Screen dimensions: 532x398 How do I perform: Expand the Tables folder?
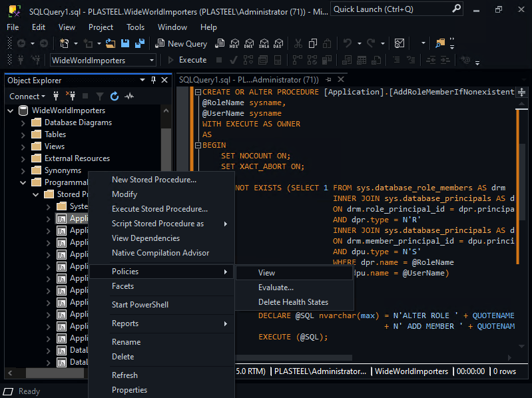(x=23, y=134)
